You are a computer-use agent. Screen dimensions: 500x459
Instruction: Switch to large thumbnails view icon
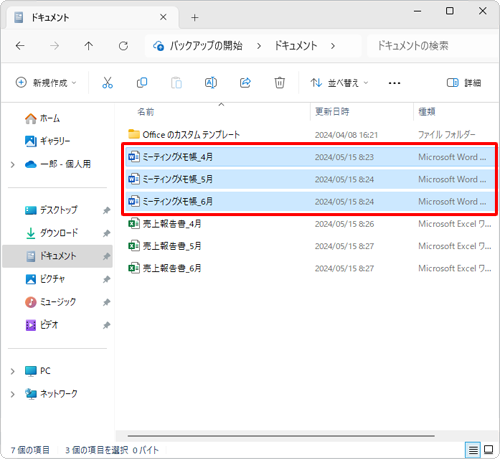pyautogui.click(x=489, y=450)
